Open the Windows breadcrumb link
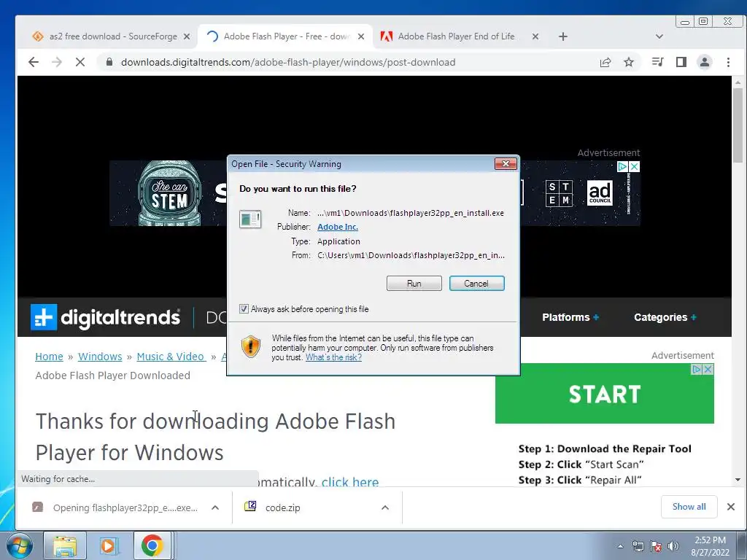The width and height of the screenshot is (747, 560). click(x=100, y=357)
